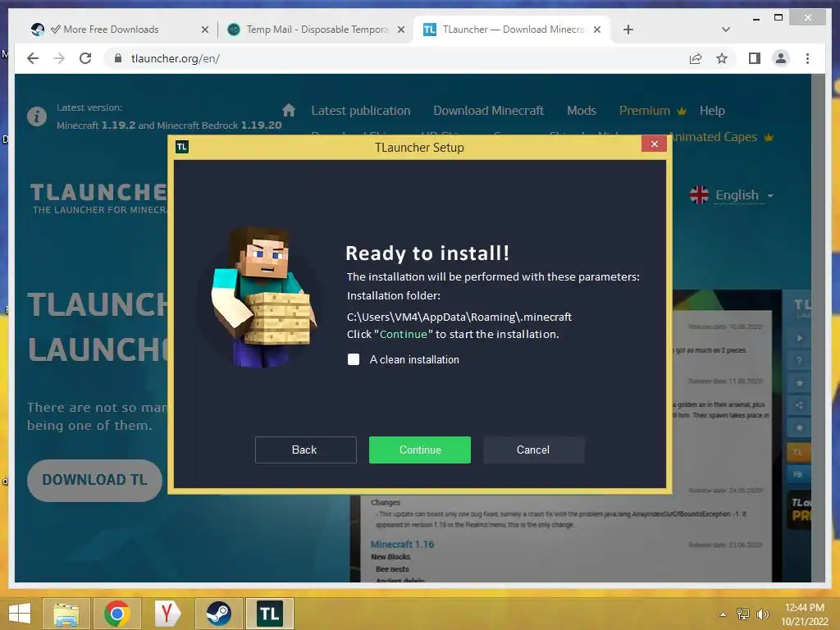Click the website home icon
Viewport: 840px width, 630px height.
(x=289, y=111)
